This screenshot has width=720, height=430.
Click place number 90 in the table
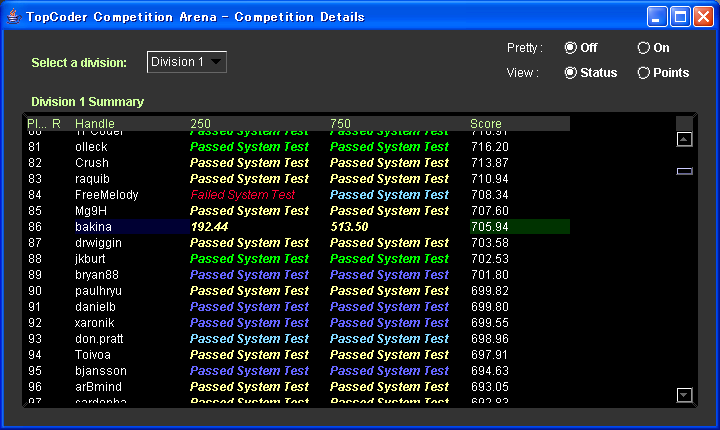tap(35, 291)
